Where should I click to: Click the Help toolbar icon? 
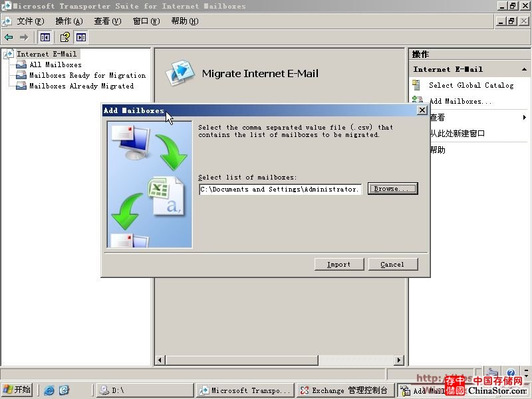point(65,37)
